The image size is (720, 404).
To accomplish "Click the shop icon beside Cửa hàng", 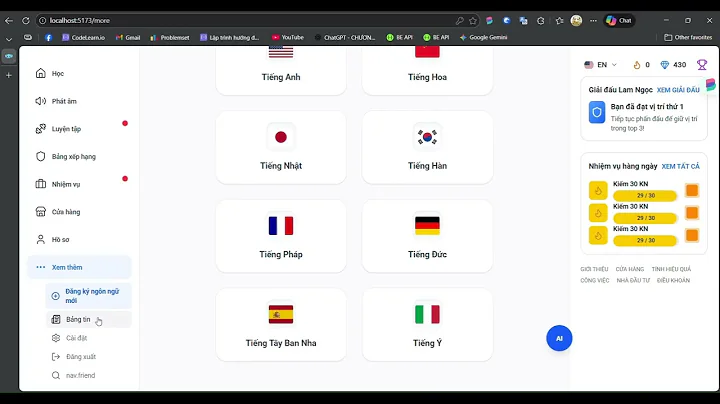I will 41,212.
